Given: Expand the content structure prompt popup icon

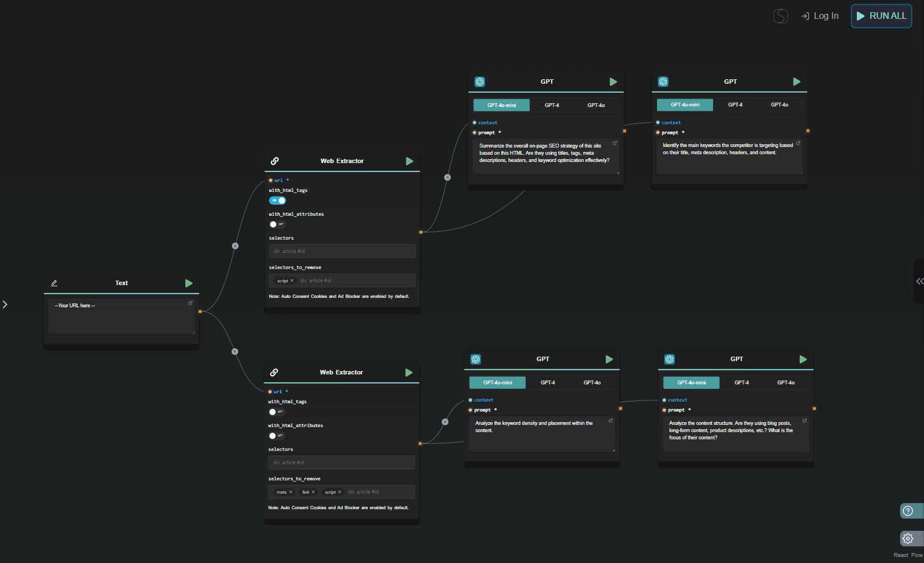Looking at the screenshot, I should click(x=805, y=420).
